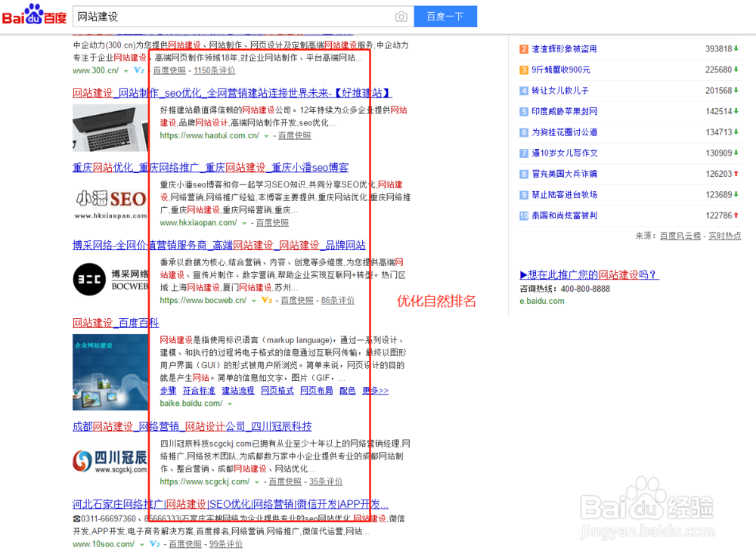This screenshot has width=756, height=557.
Task: Expand dropdown arrow next to baike.baidu.com/
Action: (x=230, y=404)
